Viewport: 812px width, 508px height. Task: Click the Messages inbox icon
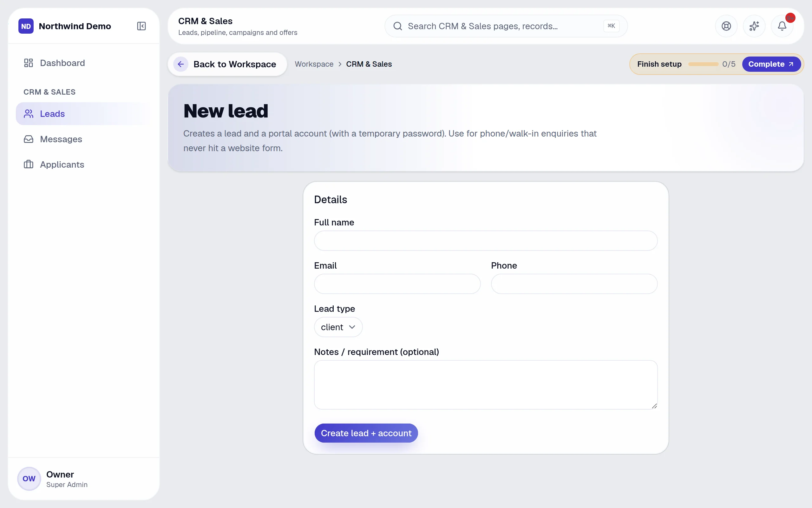click(29, 139)
